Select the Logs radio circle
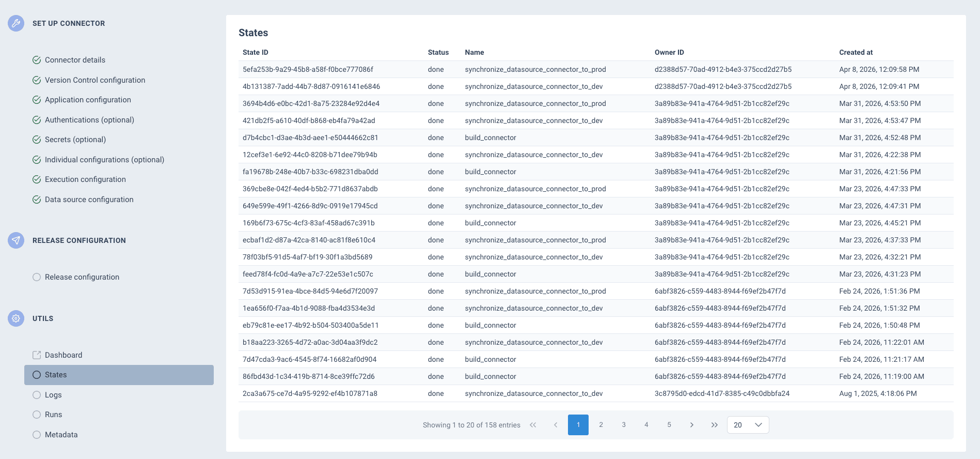This screenshot has width=980, height=459. (x=37, y=395)
